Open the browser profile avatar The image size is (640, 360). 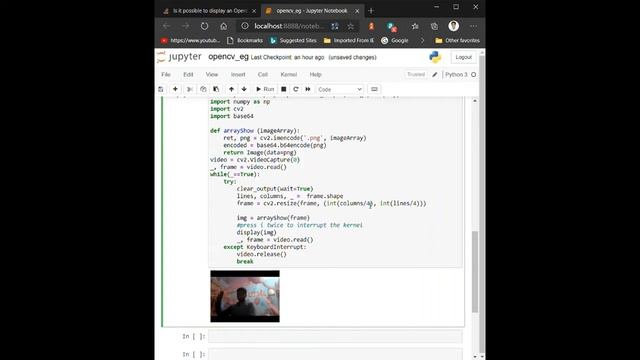[x=453, y=26]
